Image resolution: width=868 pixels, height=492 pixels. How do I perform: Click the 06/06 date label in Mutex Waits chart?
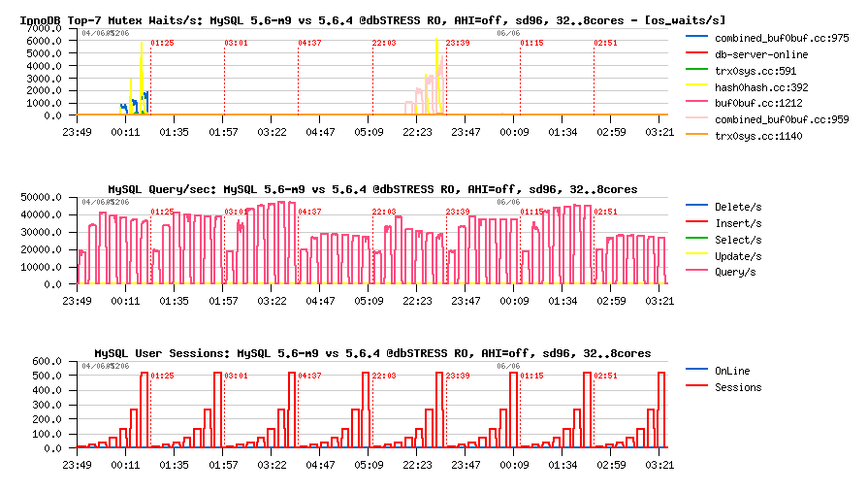click(x=508, y=33)
